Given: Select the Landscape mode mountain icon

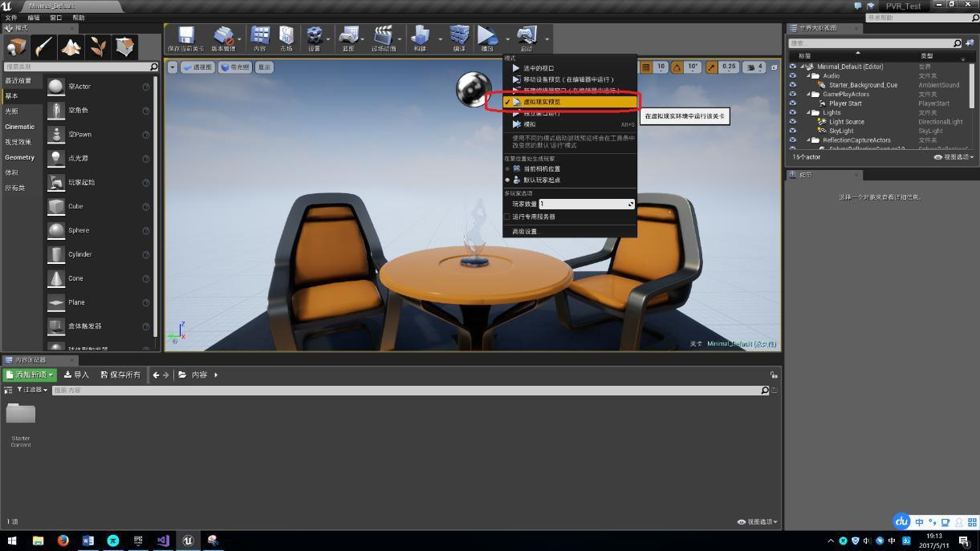Looking at the screenshot, I should click(x=71, y=47).
